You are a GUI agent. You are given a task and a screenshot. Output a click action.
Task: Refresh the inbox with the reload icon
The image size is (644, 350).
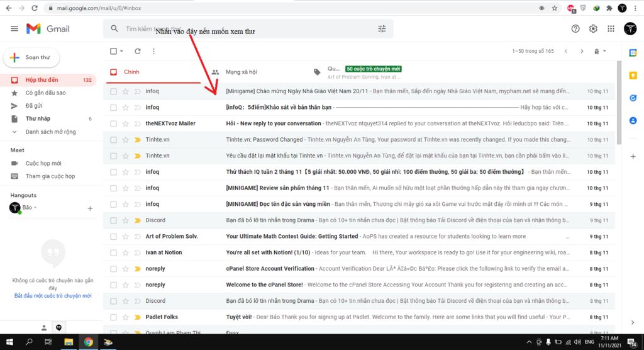click(x=138, y=51)
